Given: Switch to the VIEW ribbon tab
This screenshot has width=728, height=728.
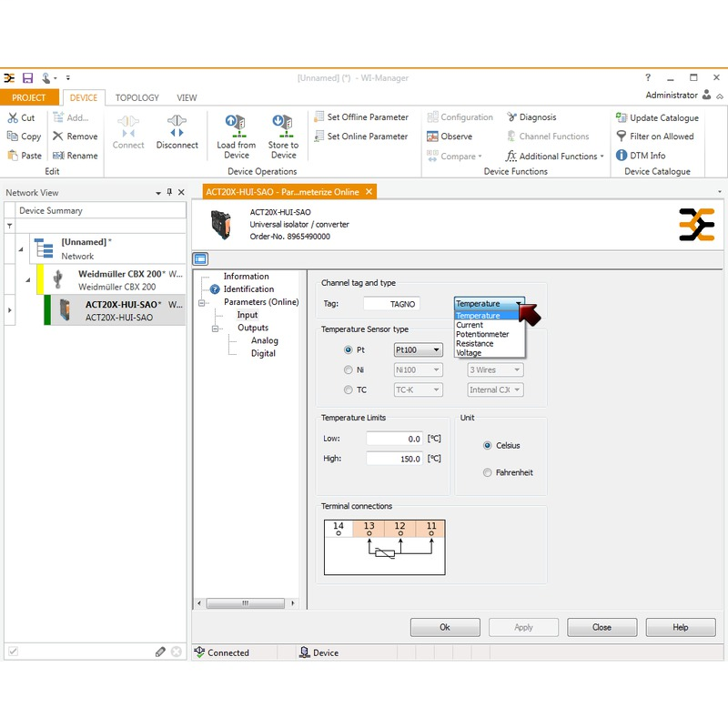Looking at the screenshot, I should [x=187, y=97].
